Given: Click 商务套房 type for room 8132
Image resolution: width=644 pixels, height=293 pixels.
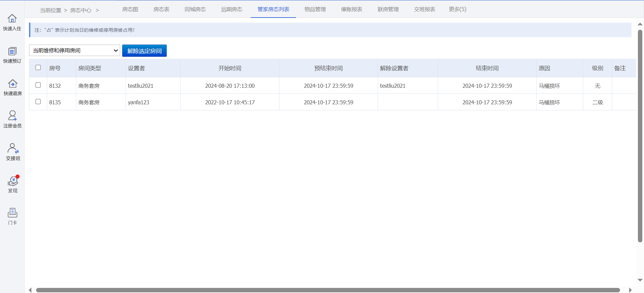Looking at the screenshot, I should tap(89, 86).
